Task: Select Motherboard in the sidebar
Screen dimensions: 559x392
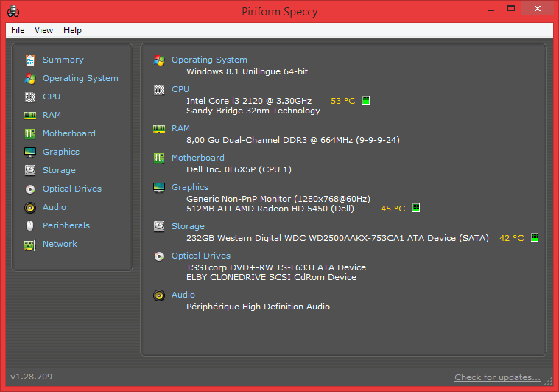Action: point(69,133)
